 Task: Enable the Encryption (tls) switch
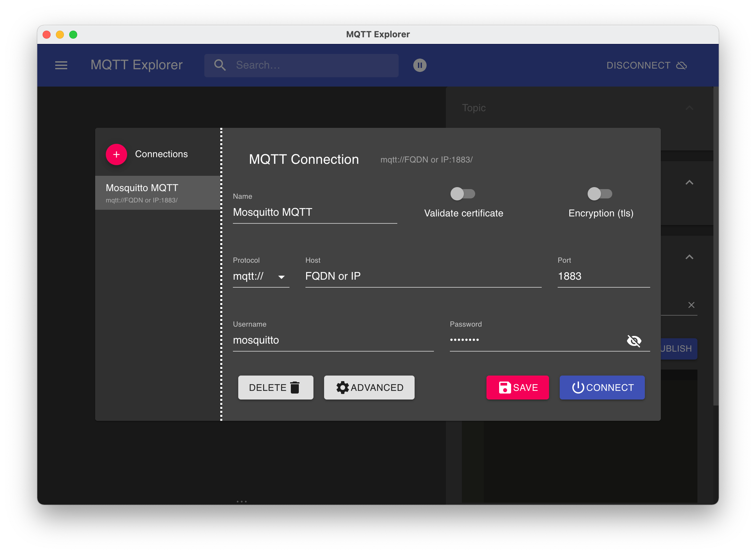tap(600, 194)
